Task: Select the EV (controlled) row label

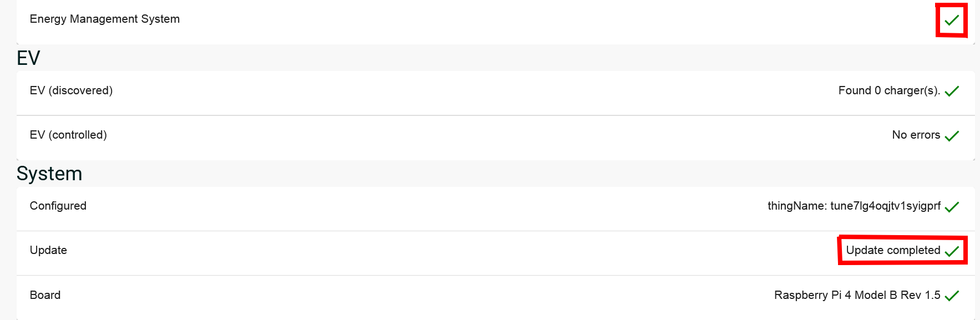Action: (x=68, y=135)
